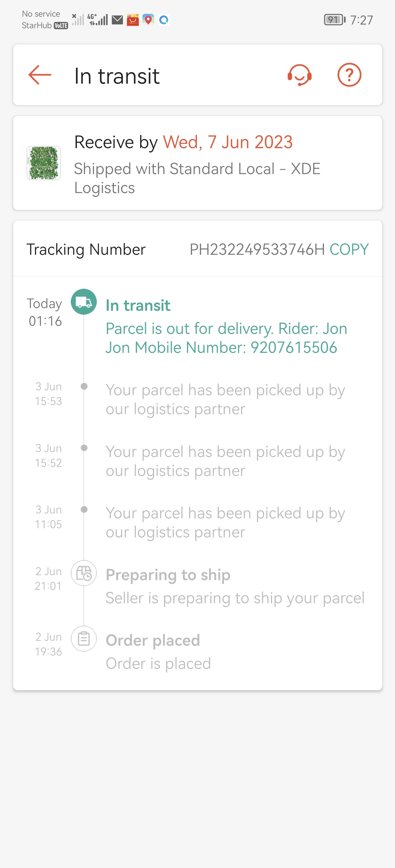Viewport: 395px width, 868px height.
Task: Tap the Order placed status entry
Action: click(153, 640)
